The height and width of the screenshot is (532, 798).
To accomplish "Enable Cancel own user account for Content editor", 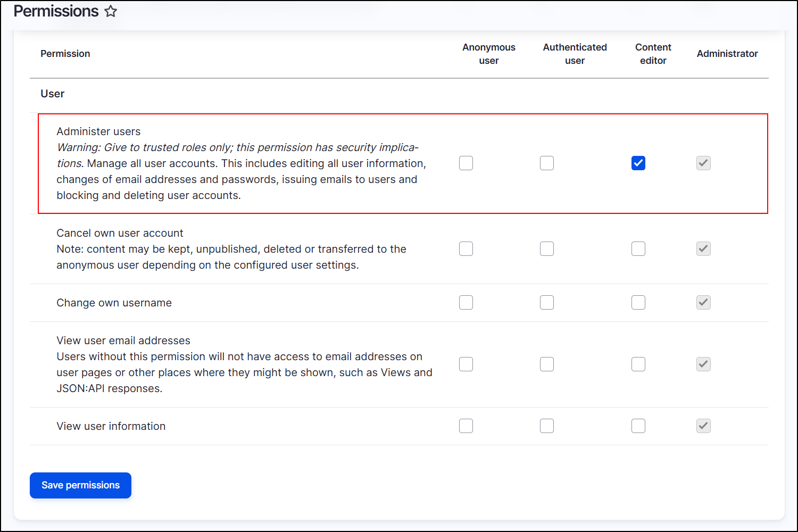I will coord(638,249).
